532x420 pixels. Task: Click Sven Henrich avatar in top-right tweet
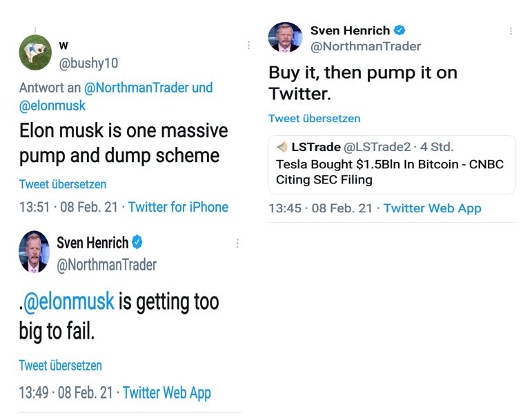pyautogui.click(x=285, y=38)
